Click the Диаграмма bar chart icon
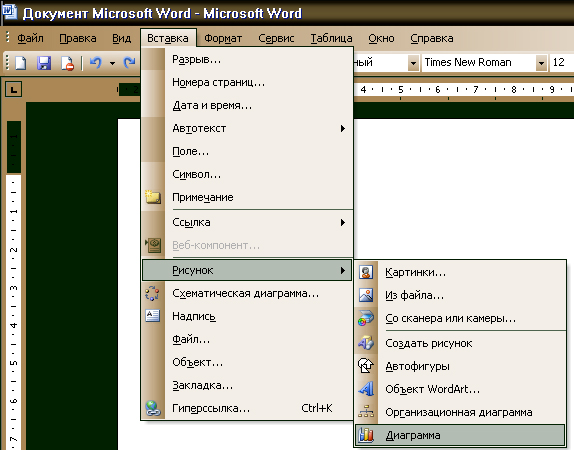 (x=366, y=435)
